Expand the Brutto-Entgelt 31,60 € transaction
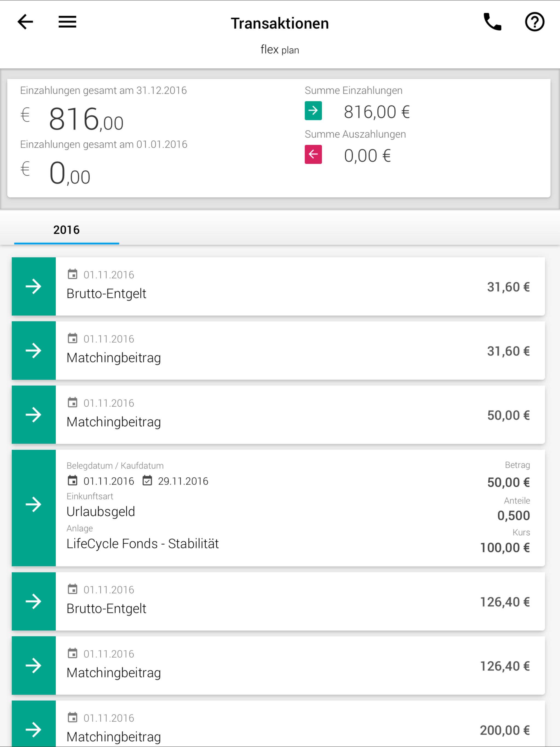The width and height of the screenshot is (560, 747). [278, 286]
